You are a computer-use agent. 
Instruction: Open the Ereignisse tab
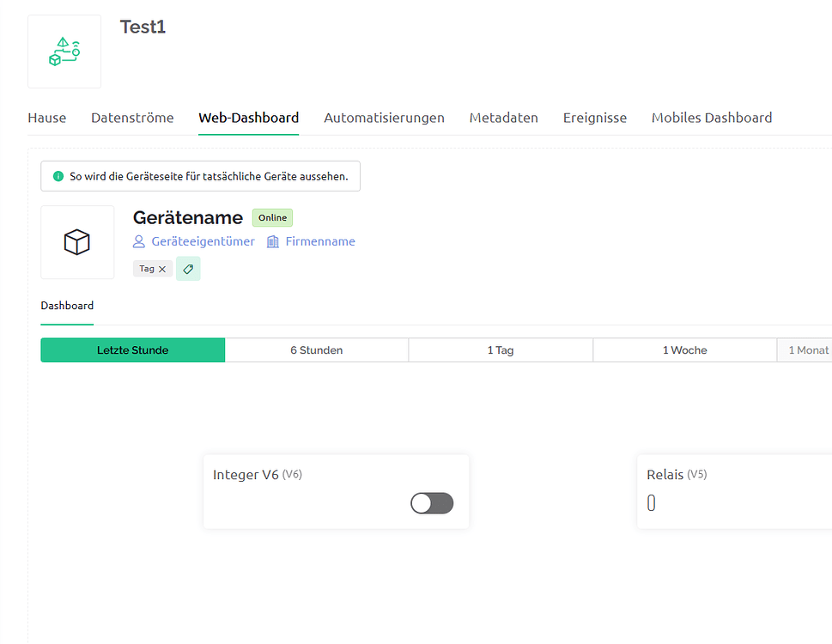(594, 118)
